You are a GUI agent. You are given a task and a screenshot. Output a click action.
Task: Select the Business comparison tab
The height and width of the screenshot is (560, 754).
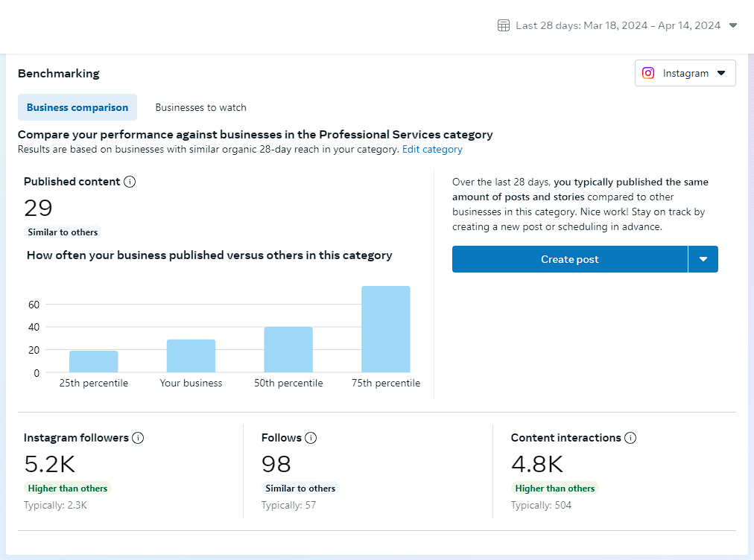point(77,107)
